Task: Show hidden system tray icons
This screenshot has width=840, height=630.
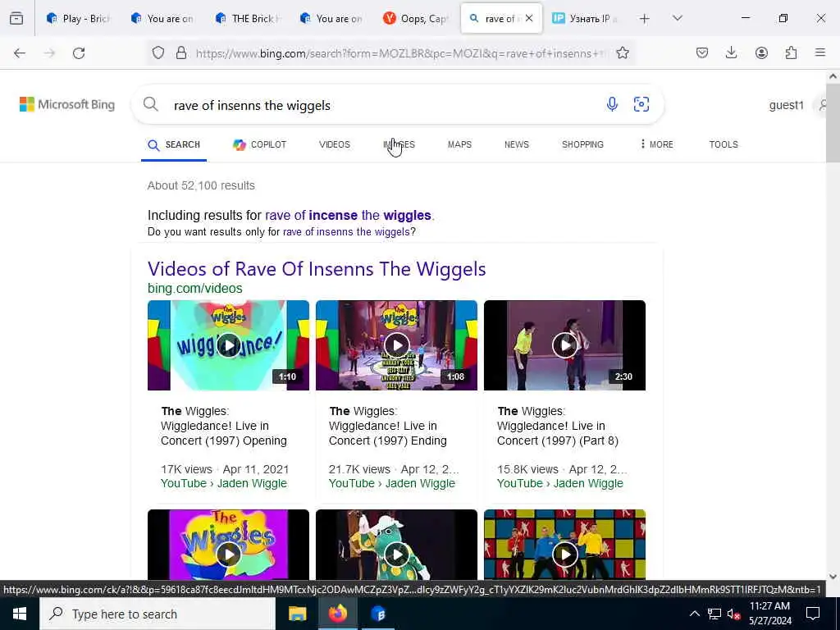Action: (x=694, y=614)
